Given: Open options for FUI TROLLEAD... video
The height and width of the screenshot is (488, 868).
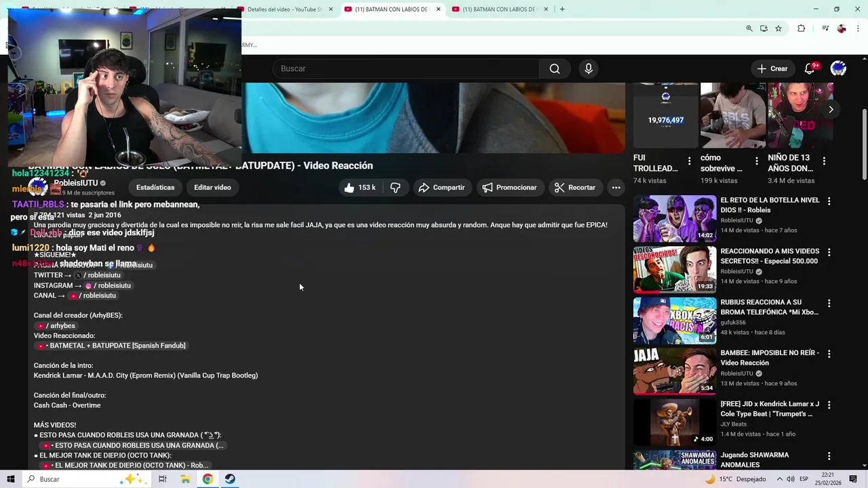Looking at the screenshot, I should 689,161.
